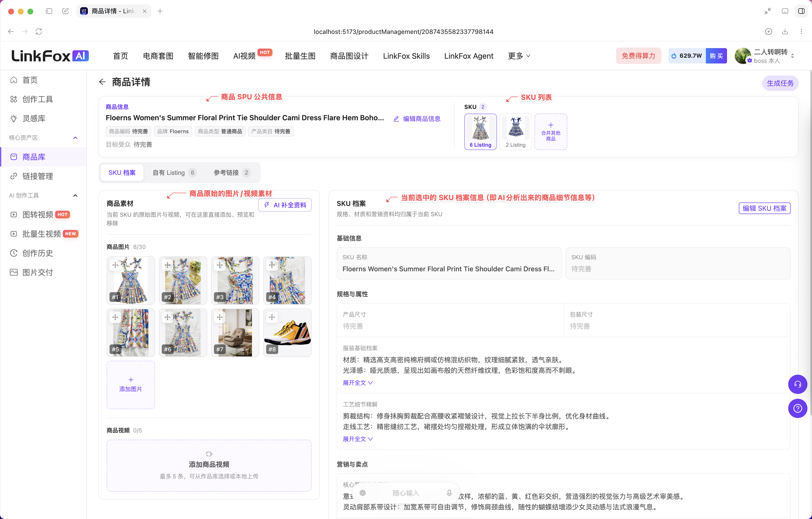Switch to the 参考链接 tab
This screenshot has height=519, width=812.
pyautogui.click(x=232, y=172)
